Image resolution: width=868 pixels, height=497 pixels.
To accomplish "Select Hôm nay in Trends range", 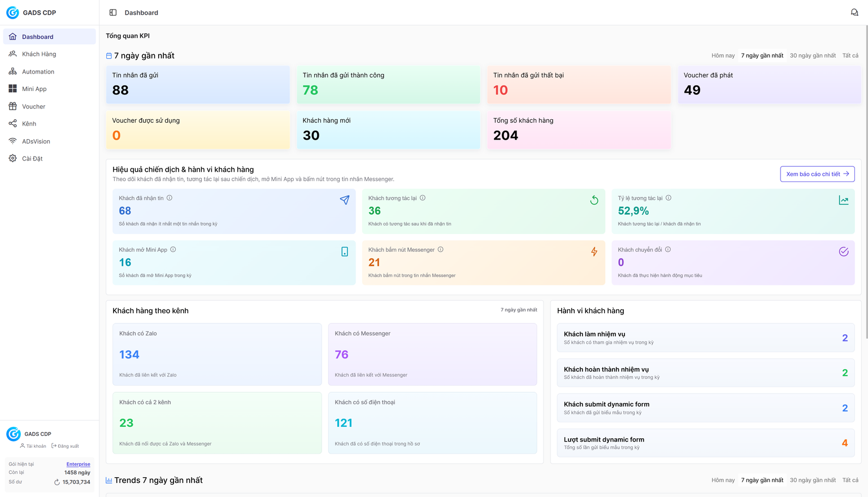I will coord(723,480).
